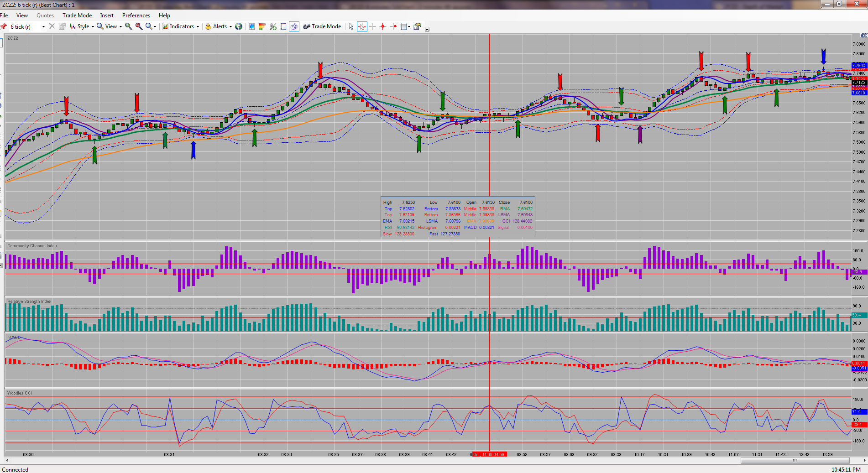This screenshot has width=868, height=473.
Task: Click the Style button label
Action: pos(84,26)
